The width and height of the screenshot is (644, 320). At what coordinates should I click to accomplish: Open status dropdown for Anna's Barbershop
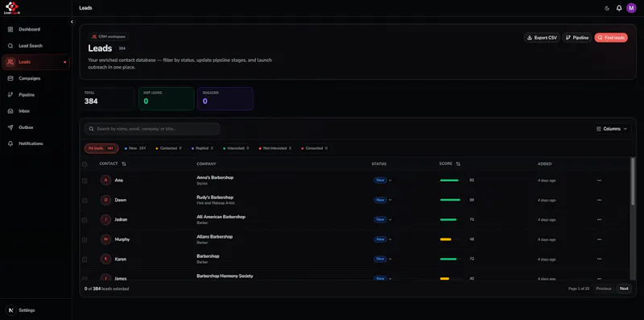click(x=382, y=181)
